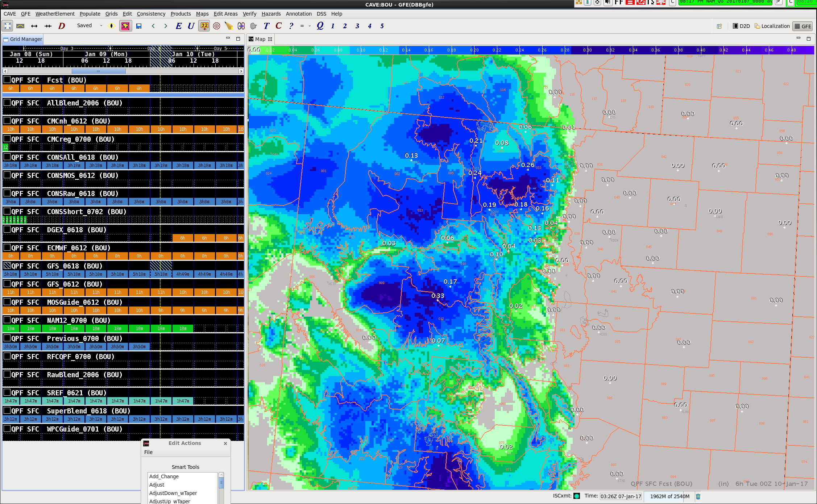
Task: Toggle selection box for ECMWF_0612 row
Action: click(x=7, y=247)
